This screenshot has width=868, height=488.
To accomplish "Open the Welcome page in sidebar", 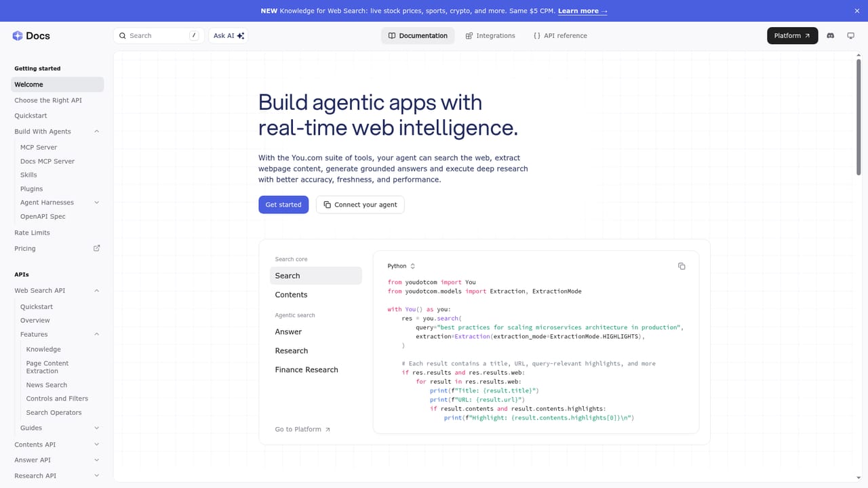I will pyautogui.click(x=58, y=85).
